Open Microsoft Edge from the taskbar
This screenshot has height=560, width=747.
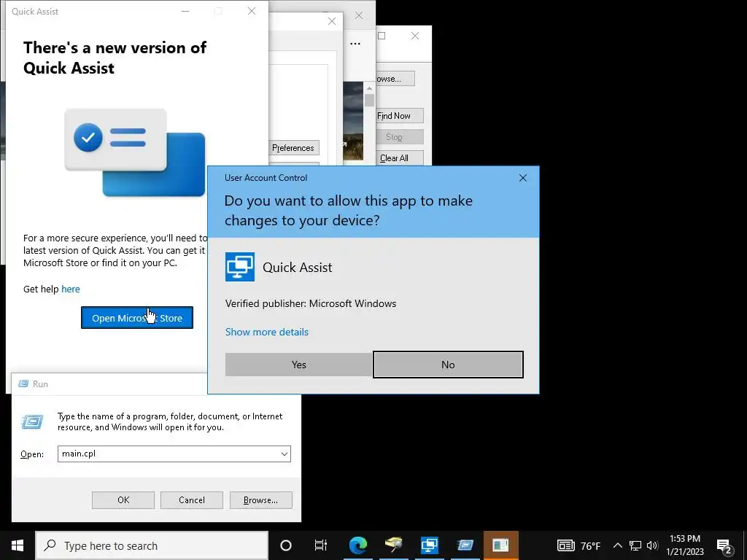(x=357, y=545)
